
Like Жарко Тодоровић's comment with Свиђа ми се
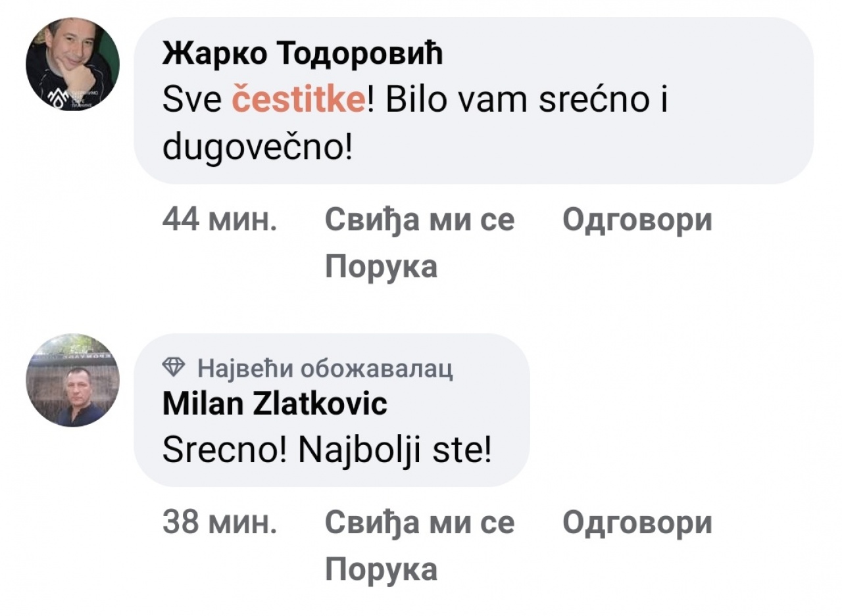(420, 220)
